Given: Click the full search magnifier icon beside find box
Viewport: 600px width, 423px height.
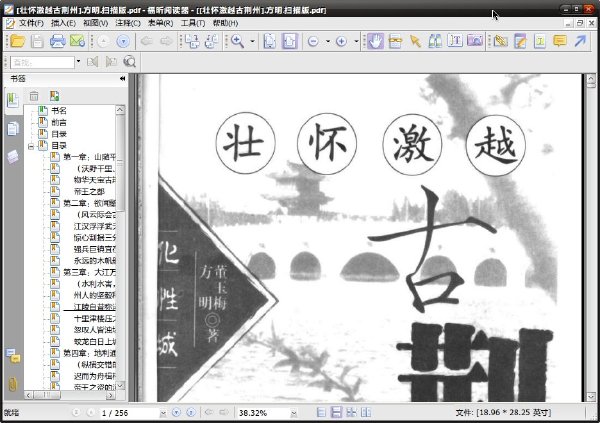Looking at the screenshot, I should tap(130, 62).
